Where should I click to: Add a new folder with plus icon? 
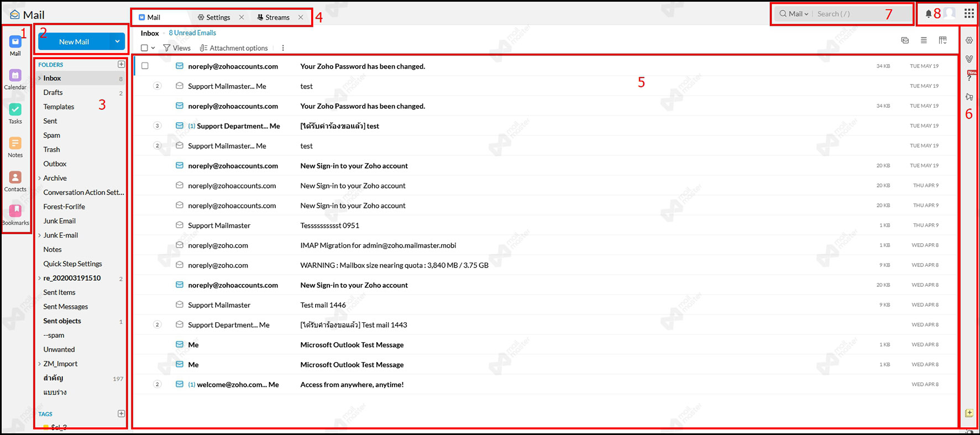click(122, 64)
